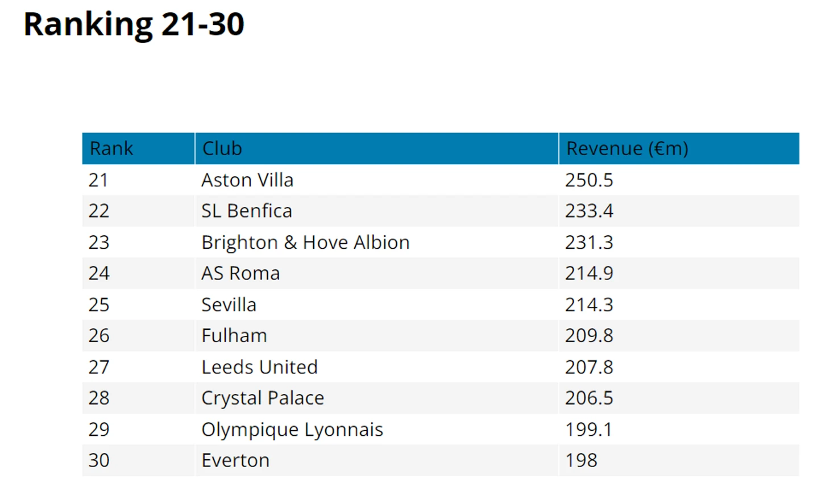The width and height of the screenshot is (830, 504).
Task: Click the Rank column header
Action: point(138,148)
